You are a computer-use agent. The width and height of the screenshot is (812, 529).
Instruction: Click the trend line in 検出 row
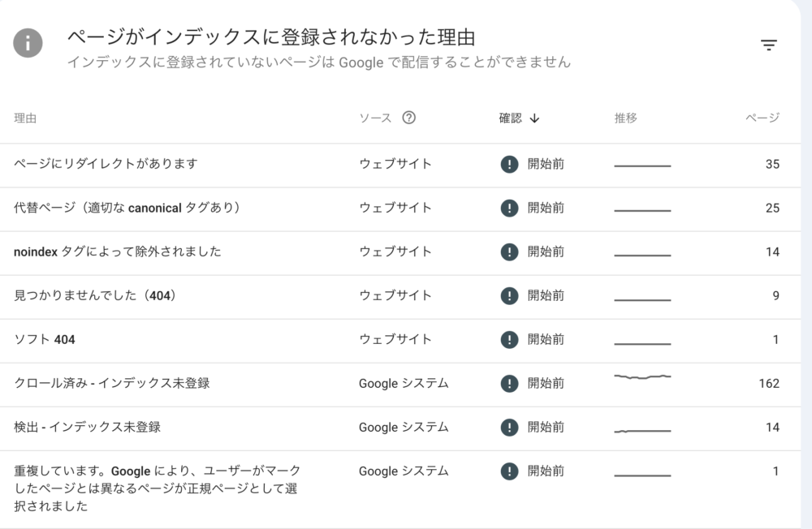click(642, 431)
